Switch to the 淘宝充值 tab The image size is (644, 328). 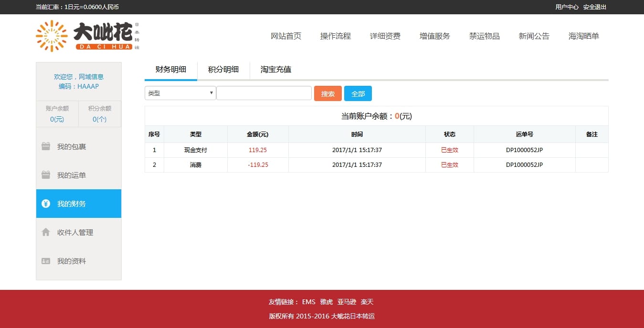tap(276, 70)
